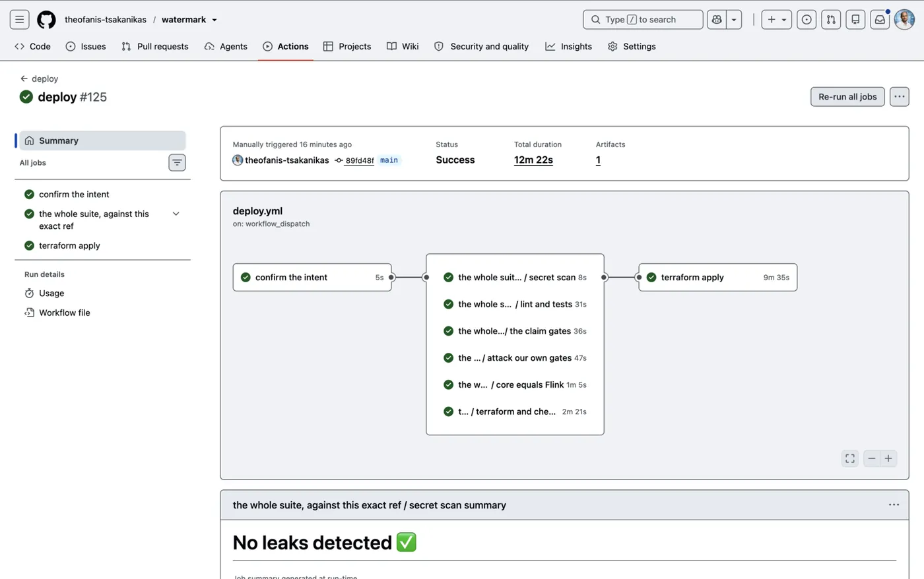Open the Copilot chat icon

[x=717, y=20]
